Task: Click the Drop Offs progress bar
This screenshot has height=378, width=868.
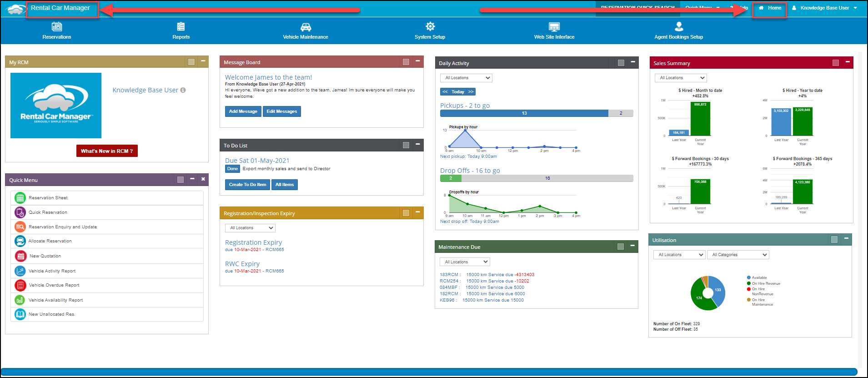Action: pos(537,178)
